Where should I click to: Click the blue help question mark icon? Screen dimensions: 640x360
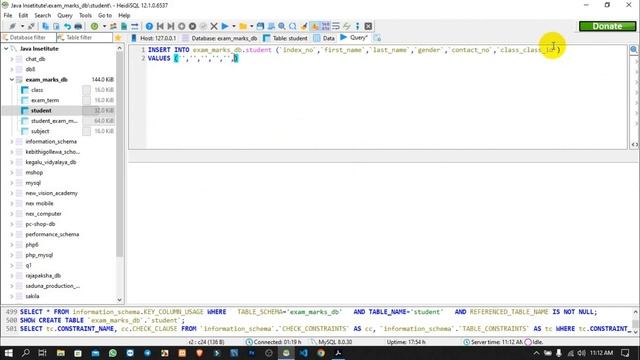(149, 26)
